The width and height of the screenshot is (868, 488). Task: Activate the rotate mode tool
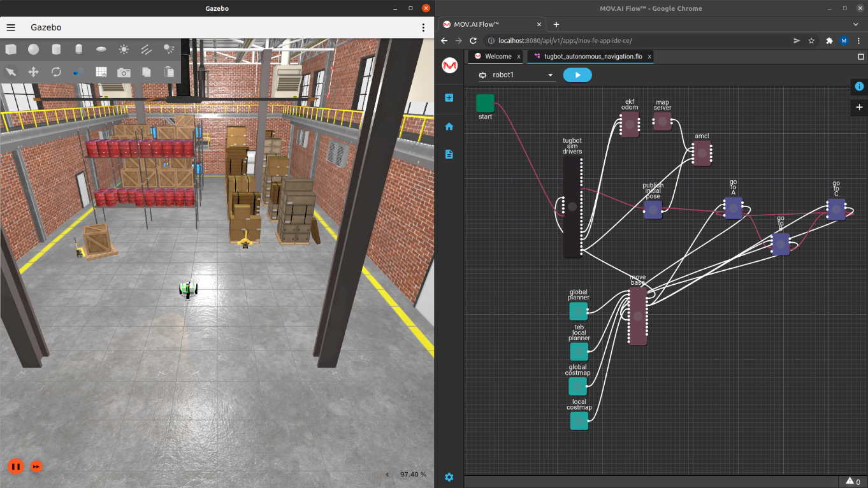[56, 72]
